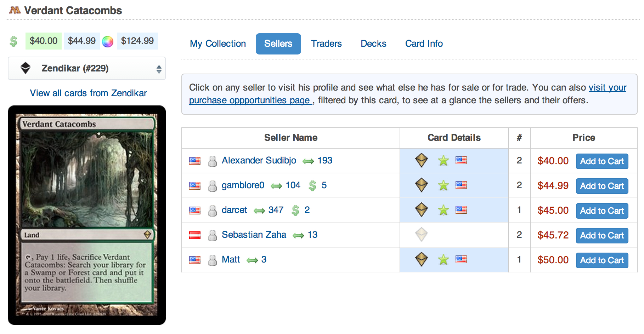644x334 pixels.
Task: Go to the My Collection tab
Action: [218, 44]
